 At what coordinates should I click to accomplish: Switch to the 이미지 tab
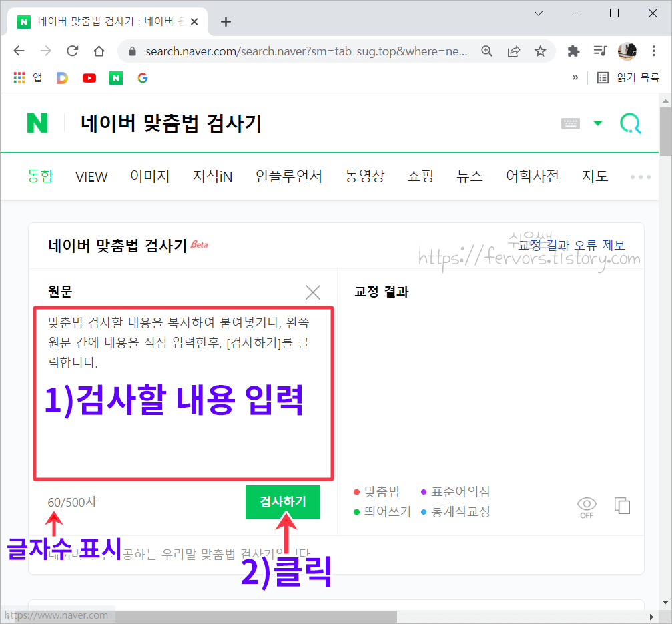[x=150, y=176]
